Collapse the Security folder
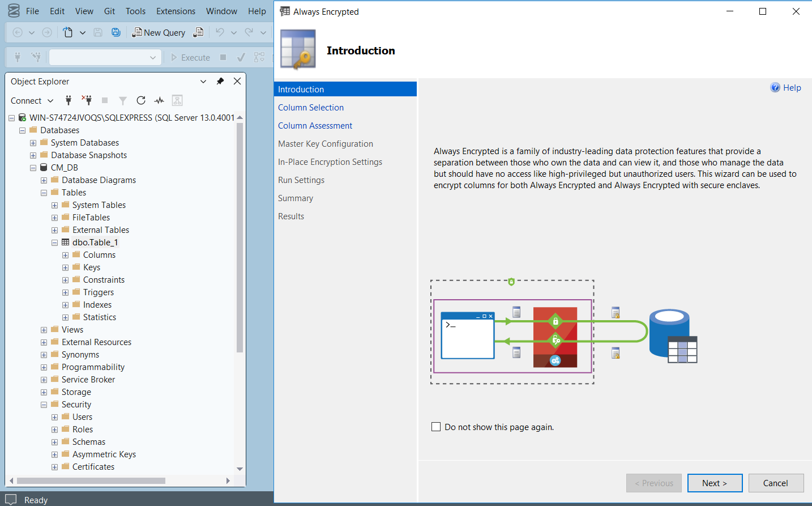 click(44, 405)
